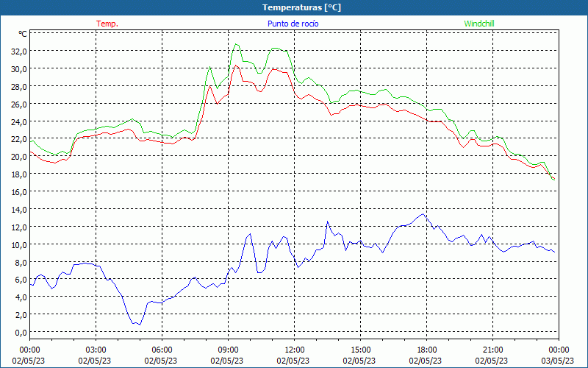Click the blue dew point minimum near 05:00
The width and height of the screenshot is (588, 368).
pyautogui.click(x=140, y=325)
